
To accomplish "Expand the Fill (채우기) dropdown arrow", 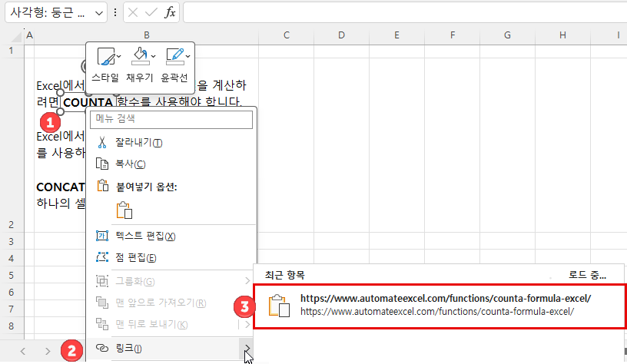I will 153,57.
